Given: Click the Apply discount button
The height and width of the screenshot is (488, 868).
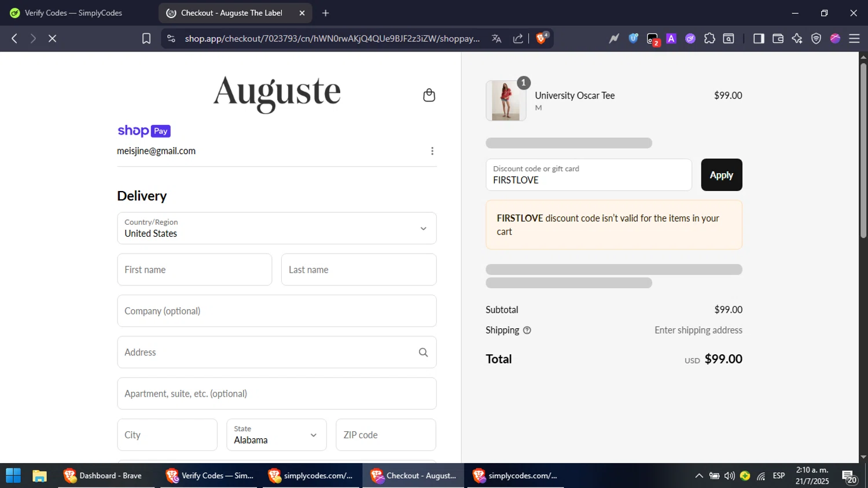Looking at the screenshot, I should 722,175.
